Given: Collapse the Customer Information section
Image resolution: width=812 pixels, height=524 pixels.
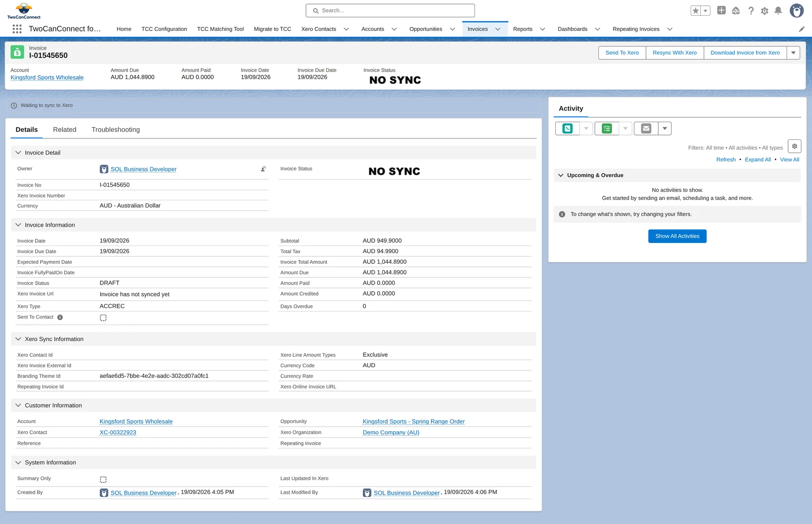Looking at the screenshot, I should click(18, 405).
